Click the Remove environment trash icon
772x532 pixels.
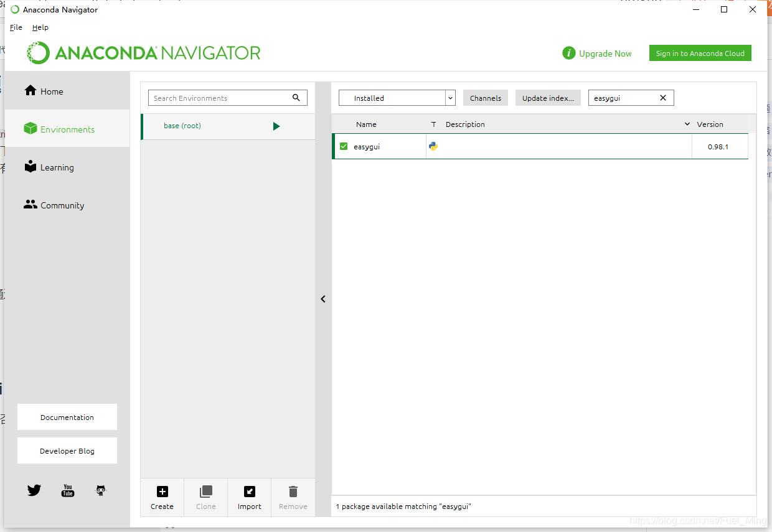[293, 492]
